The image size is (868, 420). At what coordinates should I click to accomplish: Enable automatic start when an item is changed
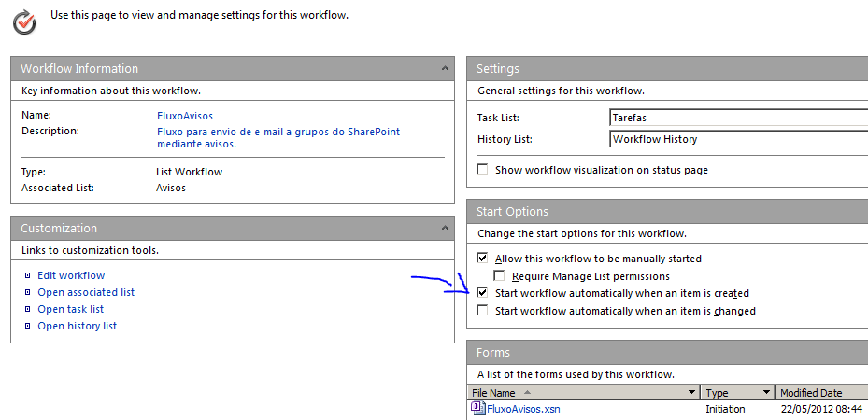tap(482, 311)
